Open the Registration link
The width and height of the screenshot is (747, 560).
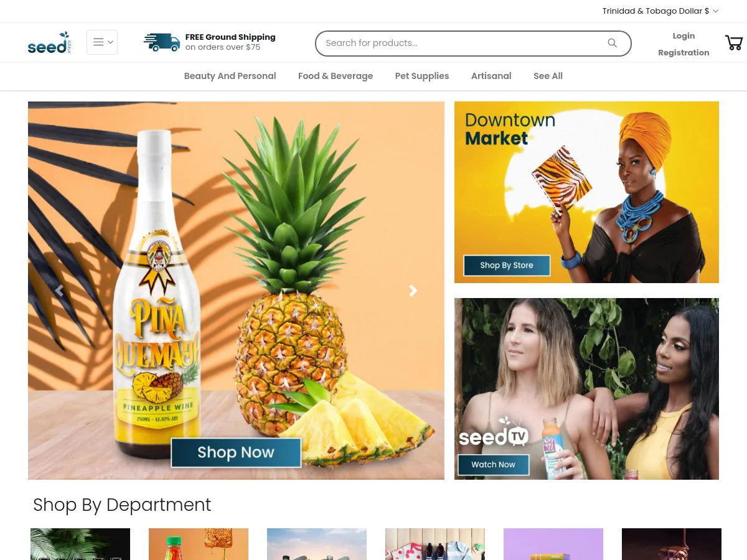684,53
